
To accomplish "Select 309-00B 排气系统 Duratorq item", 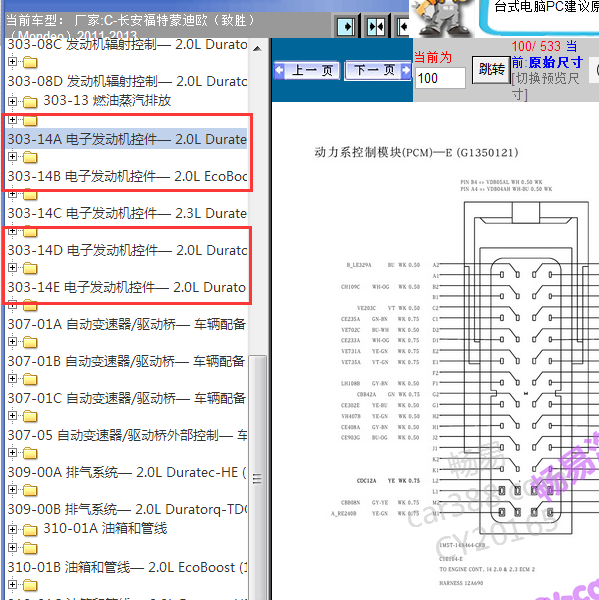I will [x=127, y=509].
